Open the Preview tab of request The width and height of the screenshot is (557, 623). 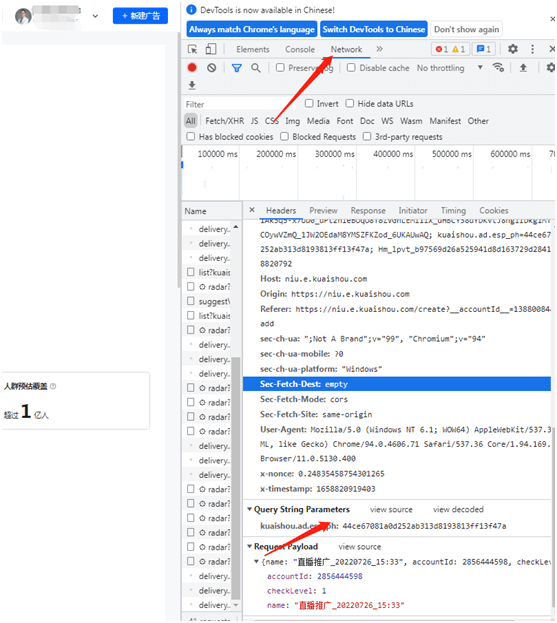(323, 211)
